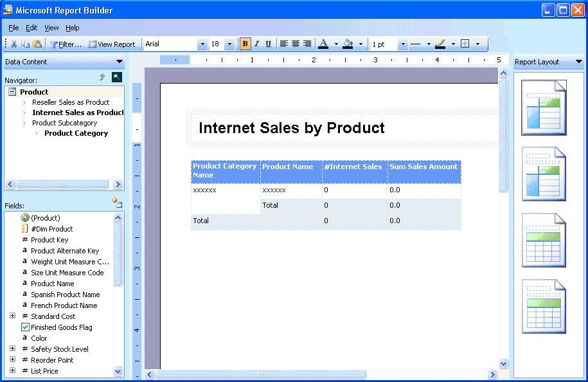Expand the Standard Cost field
The width and height of the screenshot is (588, 382).
12,316
